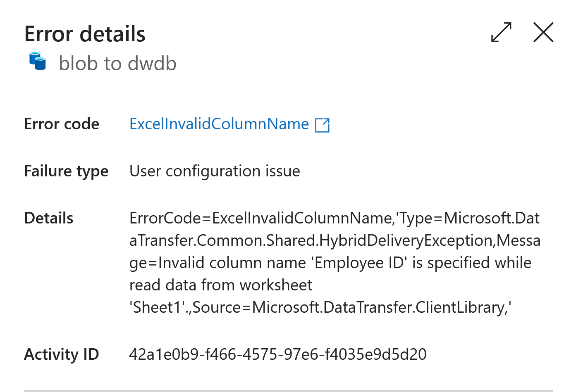The height and width of the screenshot is (392, 564).
Task: Click the "Activity ID" field label
Action: [x=61, y=354]
